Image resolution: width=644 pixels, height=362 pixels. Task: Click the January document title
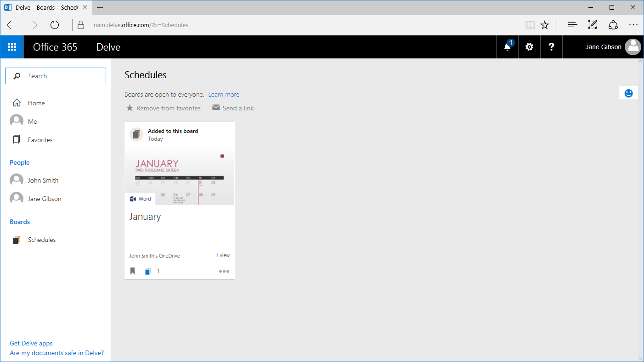pyautogui.click(x=145, y=217)
